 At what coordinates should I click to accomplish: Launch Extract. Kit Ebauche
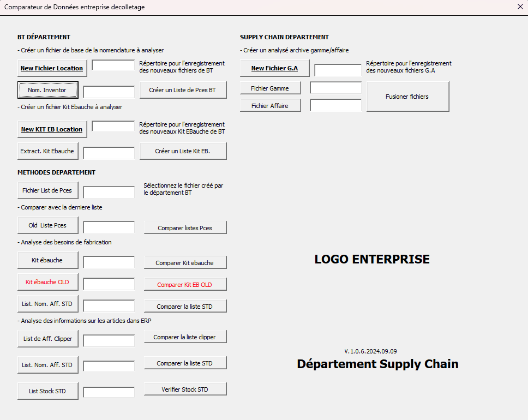[x=47, y=151]
